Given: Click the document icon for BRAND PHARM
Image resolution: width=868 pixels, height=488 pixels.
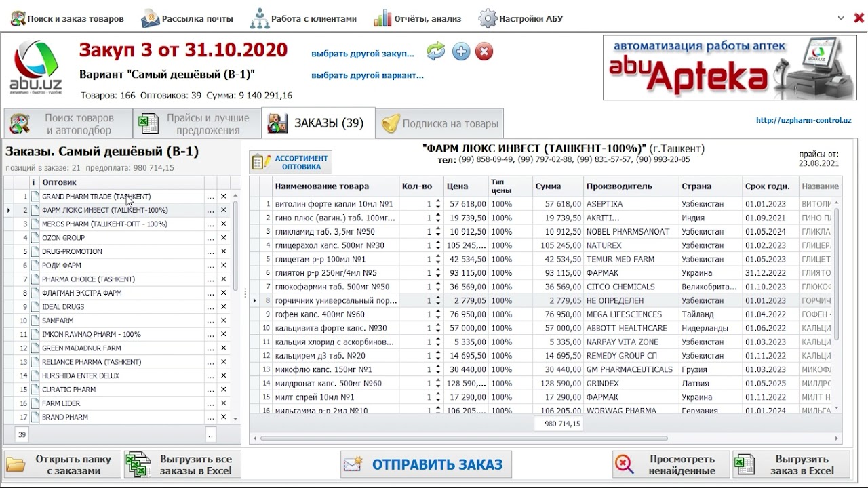Looking at the screenshot, I should pos(35,418).
